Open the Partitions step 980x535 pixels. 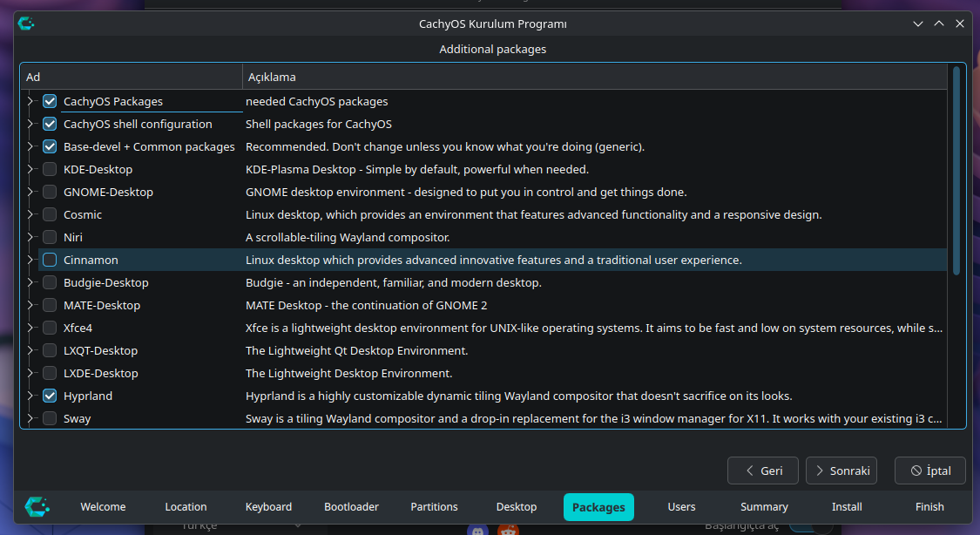435,507
